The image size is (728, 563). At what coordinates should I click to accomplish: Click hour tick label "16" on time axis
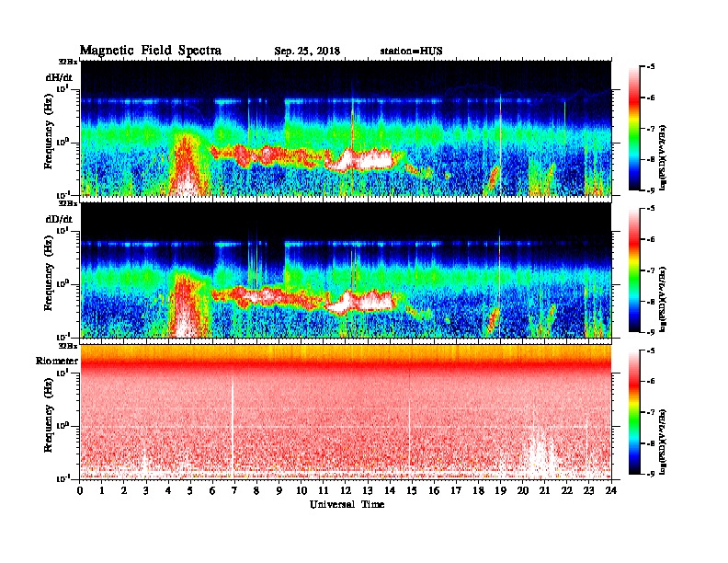point(434,490)
